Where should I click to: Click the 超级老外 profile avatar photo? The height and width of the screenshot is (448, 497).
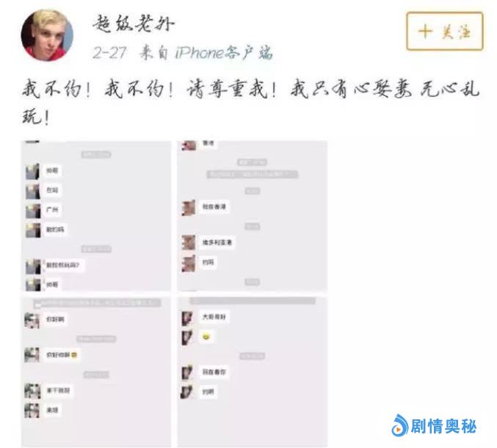(x=47, y=35)
